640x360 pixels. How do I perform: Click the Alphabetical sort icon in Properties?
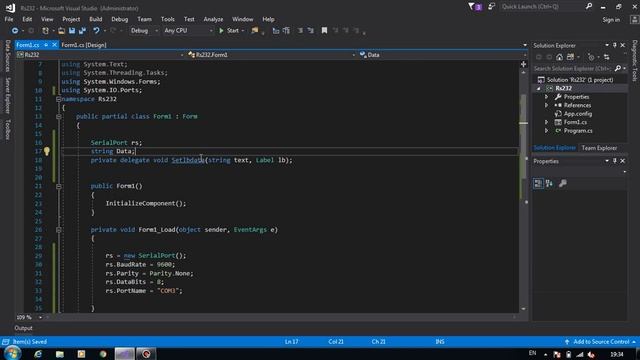549,184
